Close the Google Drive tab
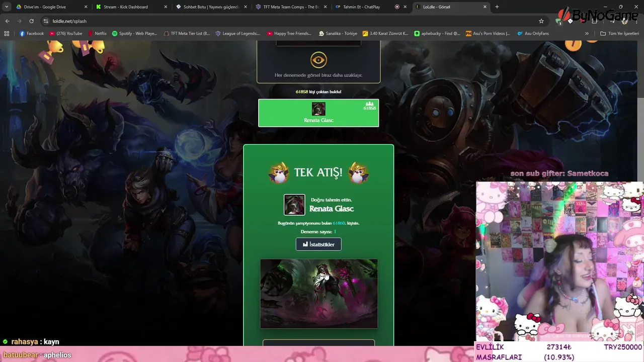 click(86, 7)
